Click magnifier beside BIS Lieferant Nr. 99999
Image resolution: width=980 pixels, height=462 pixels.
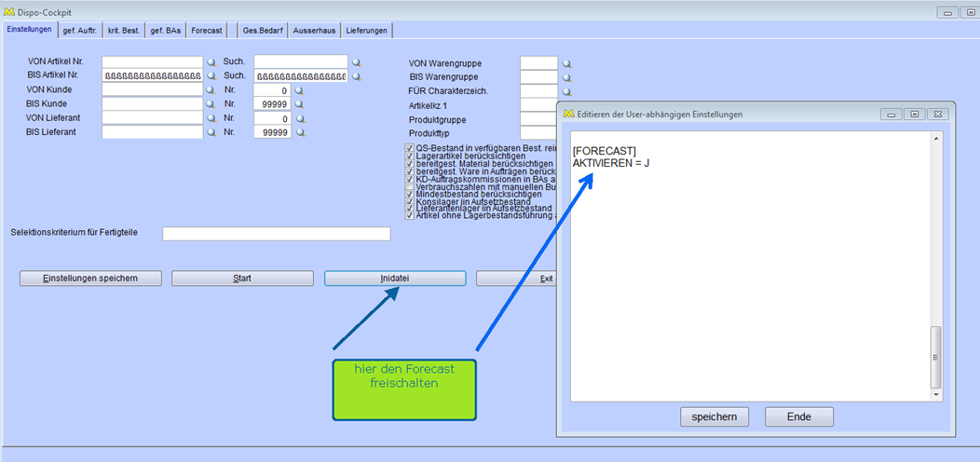pos(300,134)
